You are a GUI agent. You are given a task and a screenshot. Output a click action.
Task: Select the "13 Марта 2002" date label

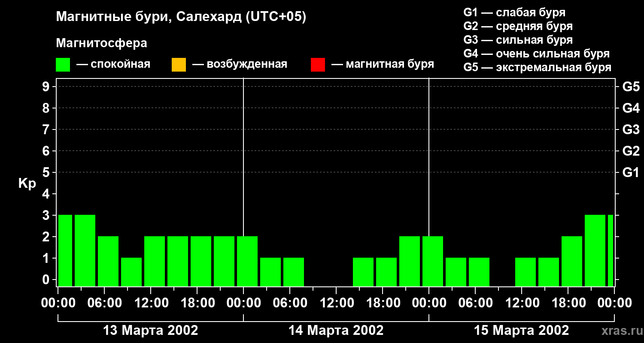150,331
